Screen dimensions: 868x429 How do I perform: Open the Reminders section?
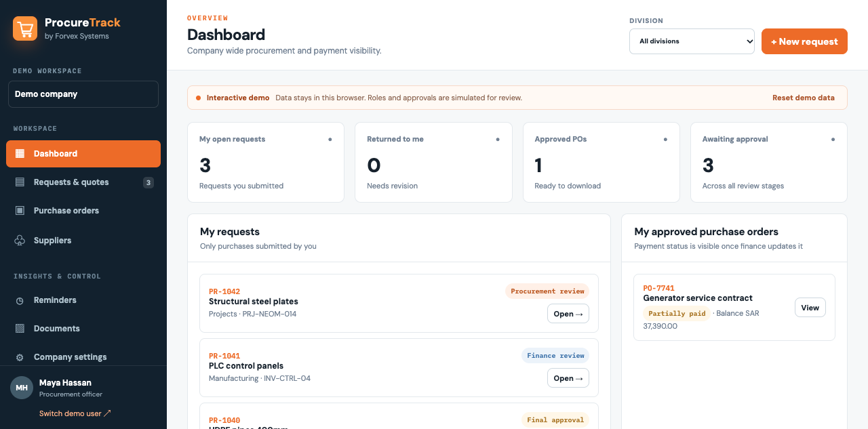click(x=83, y=300)
